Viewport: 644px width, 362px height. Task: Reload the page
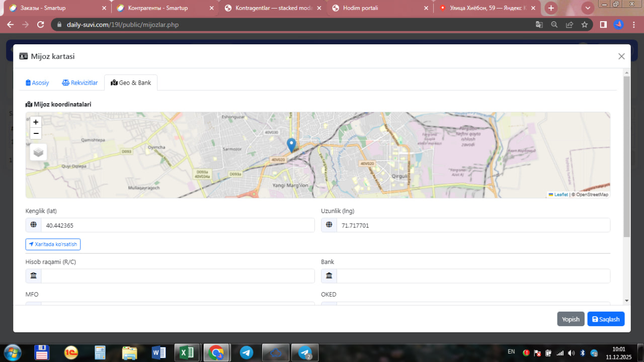41,24
